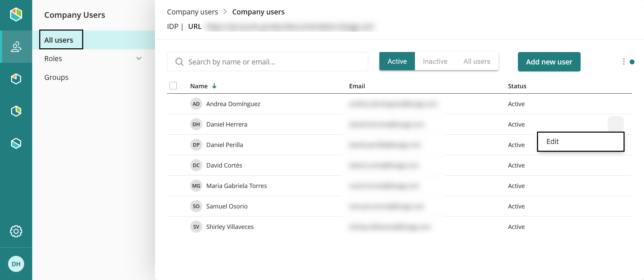The width and height of the screenshot is (644, 280).
Task: Focus the search by name or email field
Action: pos(267,62)
